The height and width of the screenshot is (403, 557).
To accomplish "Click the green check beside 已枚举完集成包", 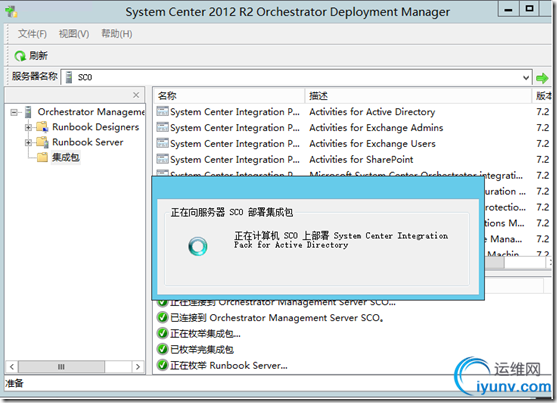I will (x=162, y=349).
